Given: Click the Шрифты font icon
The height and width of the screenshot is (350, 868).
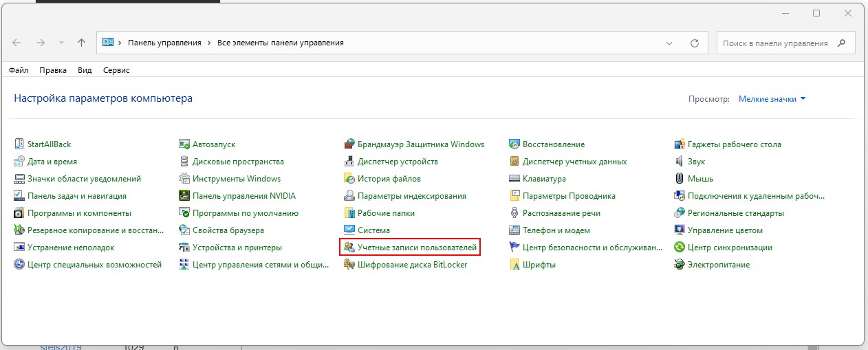Looking at the screenshot, I should pos(514,265).
